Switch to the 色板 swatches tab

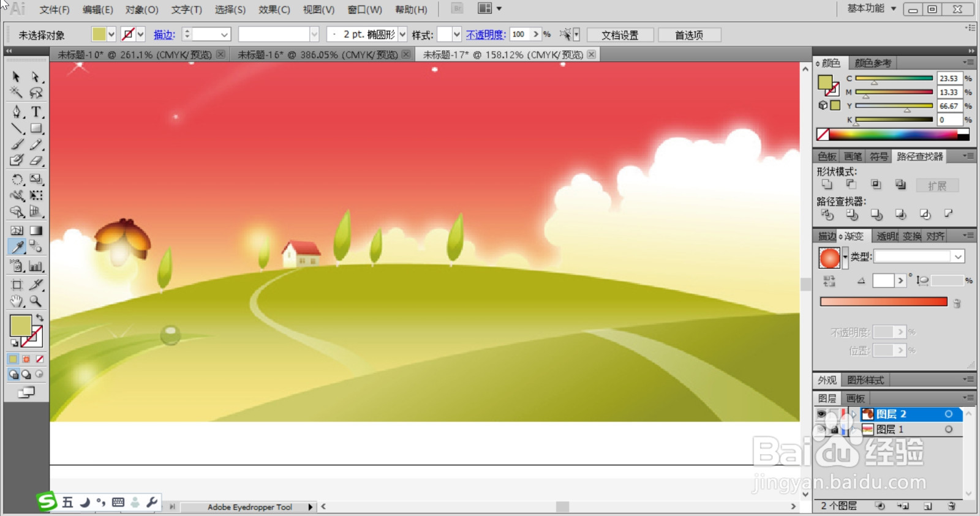[827, 157]
